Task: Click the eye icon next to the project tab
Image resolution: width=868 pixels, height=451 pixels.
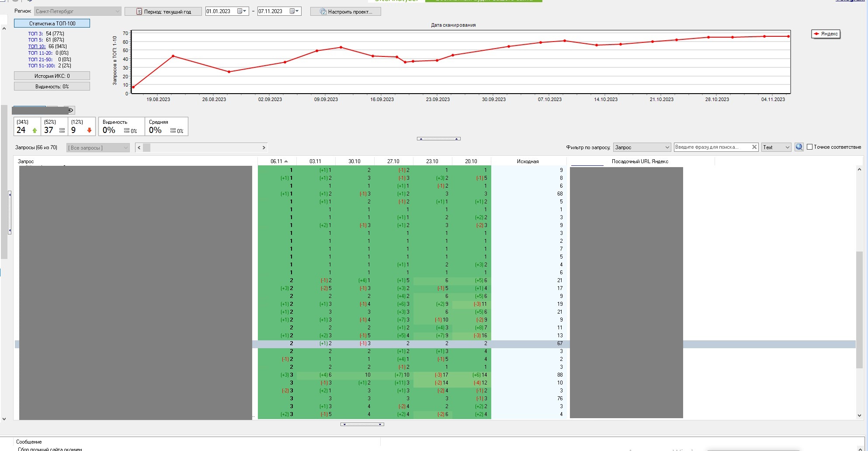Action: click(x=70, y=110)
